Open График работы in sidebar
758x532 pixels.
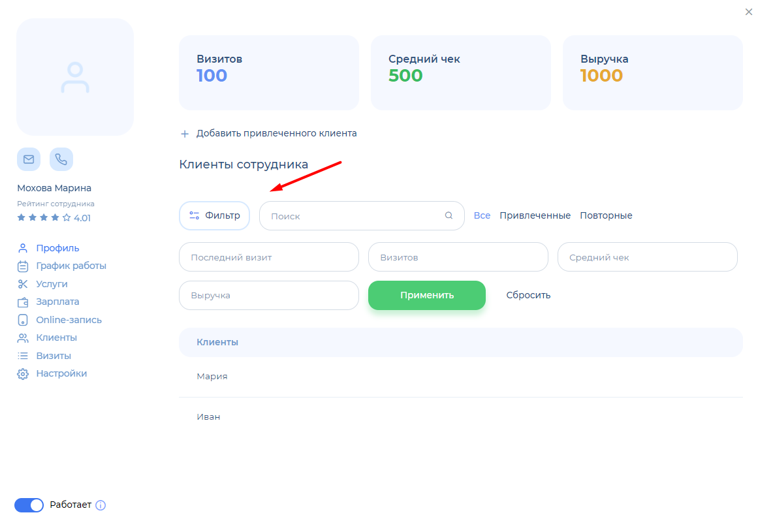71,266
